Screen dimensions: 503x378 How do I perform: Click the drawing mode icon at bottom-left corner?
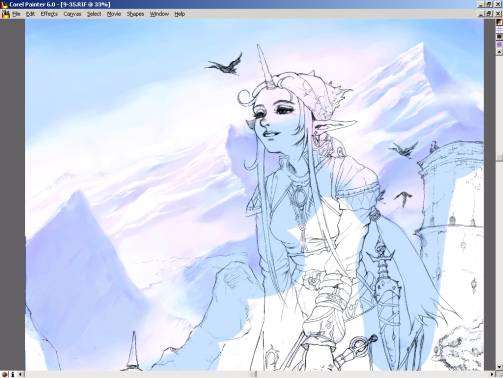[x=5, y=374]
